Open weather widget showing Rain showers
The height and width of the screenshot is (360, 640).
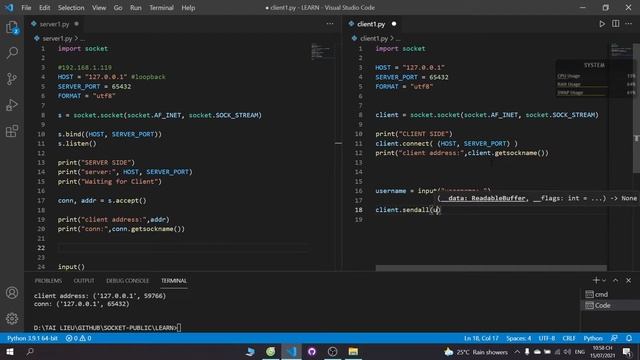pyautogui.click(x=476, y=352)
